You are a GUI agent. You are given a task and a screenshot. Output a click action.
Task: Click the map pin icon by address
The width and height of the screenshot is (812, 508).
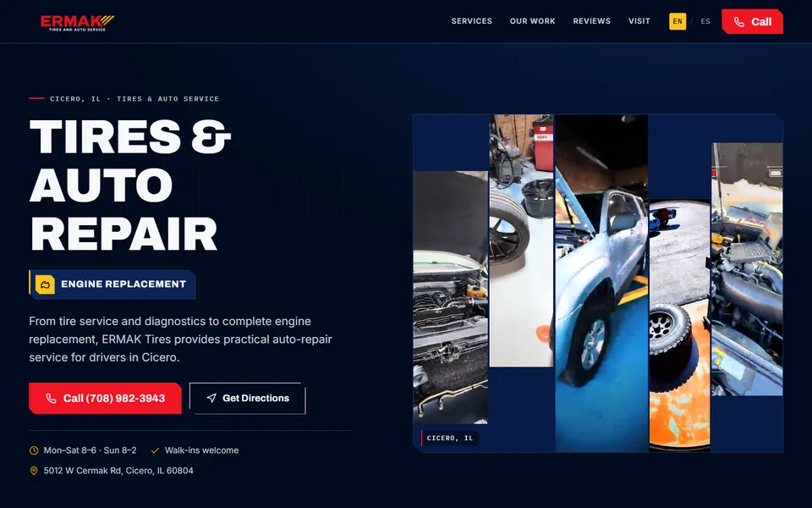point(34,471)
